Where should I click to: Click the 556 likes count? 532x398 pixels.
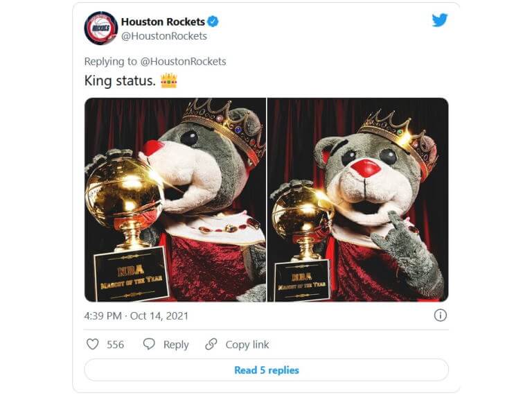pyautogui.click(x=116, y=345)
